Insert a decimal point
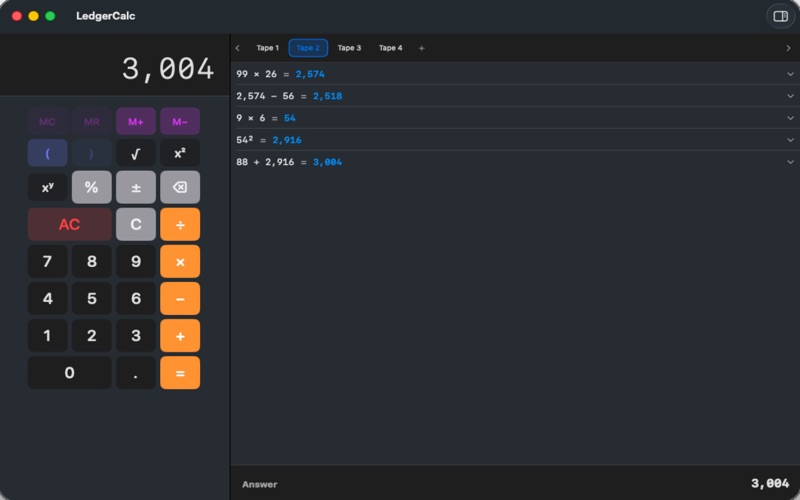 click(136, 373)
